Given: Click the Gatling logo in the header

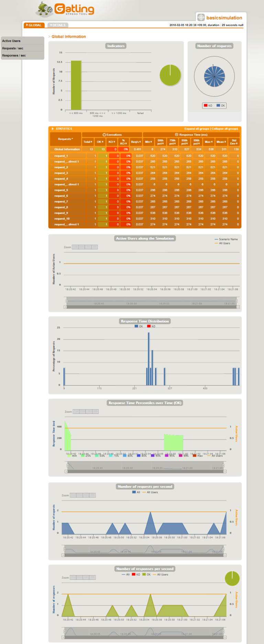Looking at the screenshot, I should [x=65, y=9].
